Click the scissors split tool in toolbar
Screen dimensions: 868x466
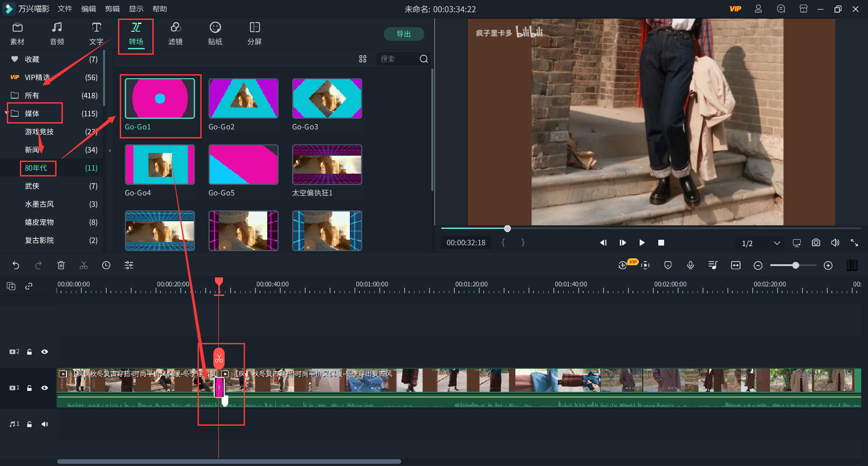pyautogui.click(x=84, y=266)
